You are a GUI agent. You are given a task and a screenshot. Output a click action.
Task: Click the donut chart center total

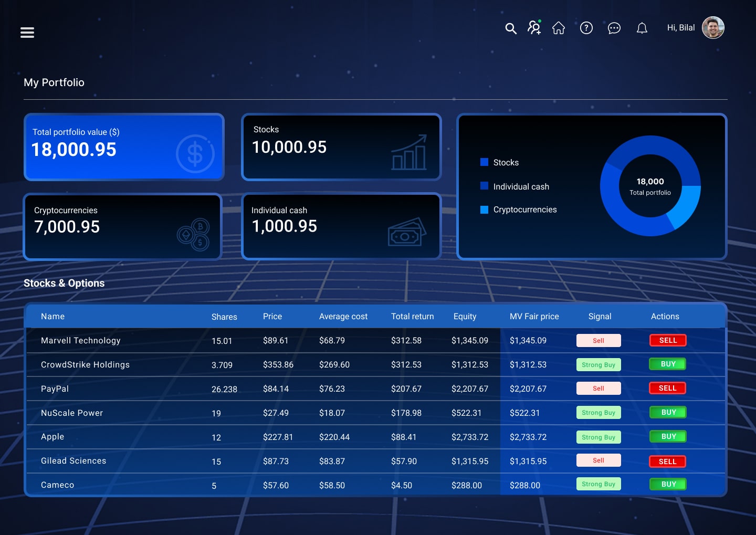pos(650,186)
